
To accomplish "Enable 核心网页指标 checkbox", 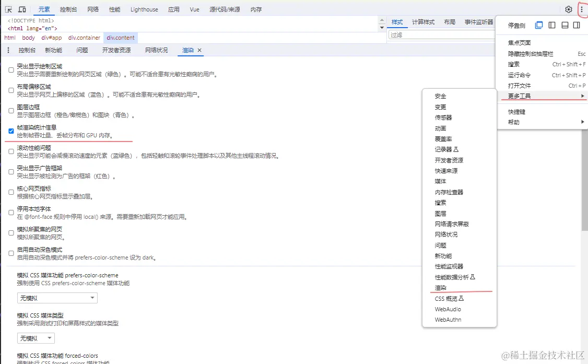I will point(11,192).
